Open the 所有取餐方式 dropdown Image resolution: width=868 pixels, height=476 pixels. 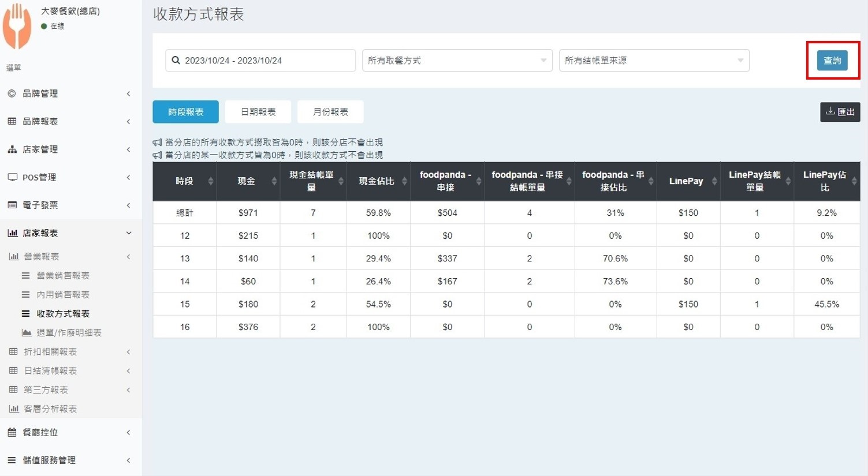pyautogui.click(x=457, y=61)
